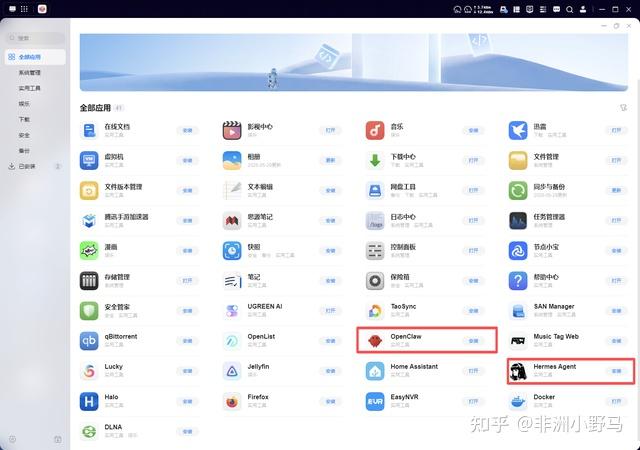Click the Hermes Agent portrait icon

coord(518,371)
